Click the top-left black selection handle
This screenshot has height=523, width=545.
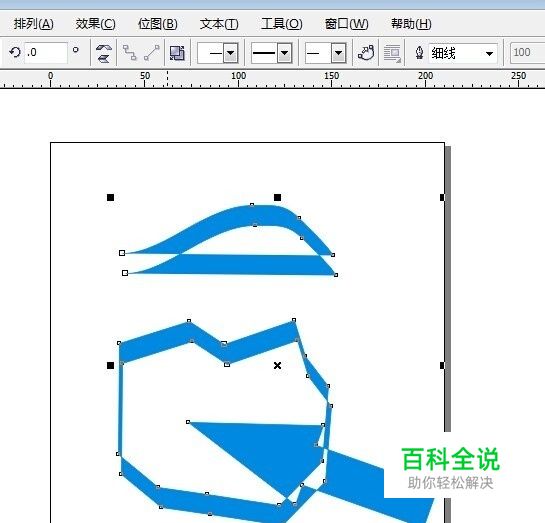111,197
